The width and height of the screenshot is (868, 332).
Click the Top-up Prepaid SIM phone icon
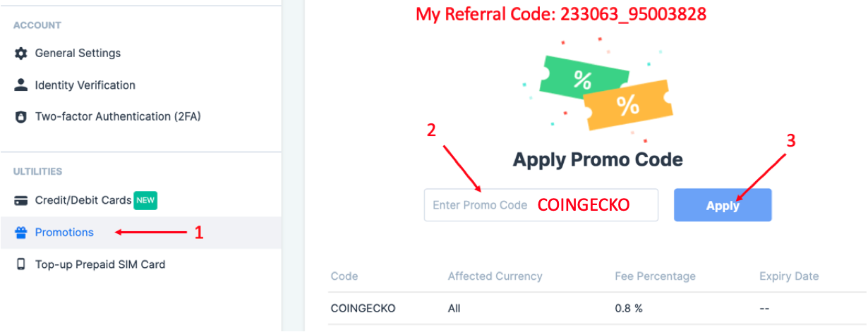pyautogui.click(x=21, y=265)
